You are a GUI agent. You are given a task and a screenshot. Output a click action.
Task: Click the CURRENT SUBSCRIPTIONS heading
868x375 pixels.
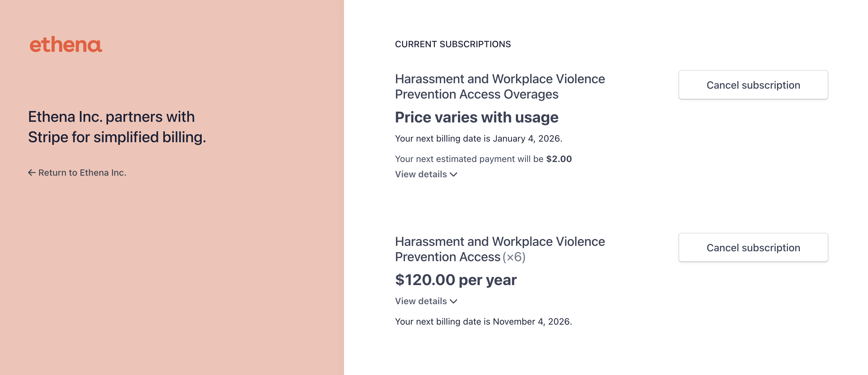pyautogui.click(x=453, y=44)
